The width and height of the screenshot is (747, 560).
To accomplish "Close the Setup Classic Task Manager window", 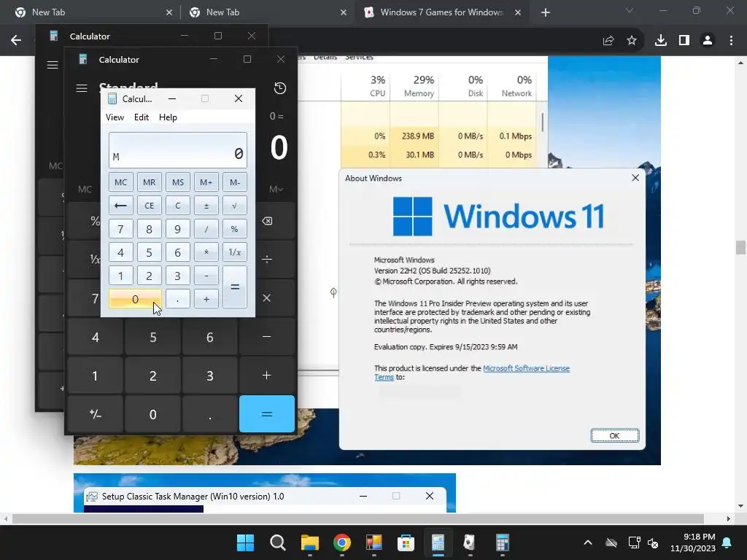I will click(429, 496).
